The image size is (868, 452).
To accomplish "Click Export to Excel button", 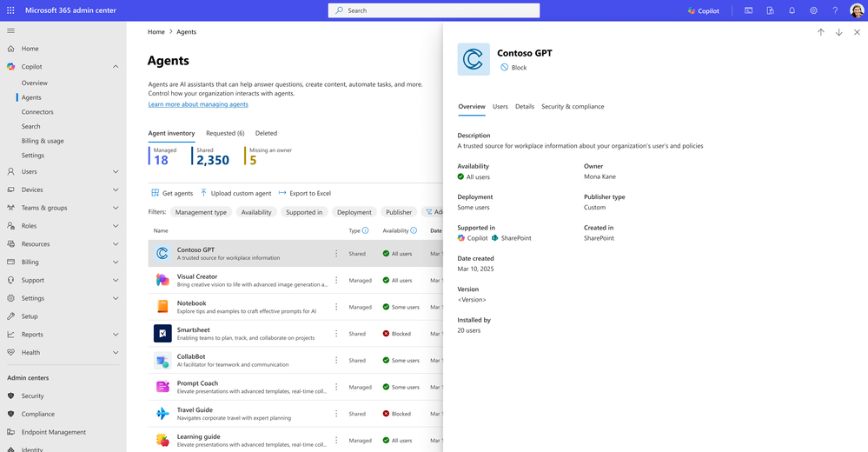I will 305,193.
